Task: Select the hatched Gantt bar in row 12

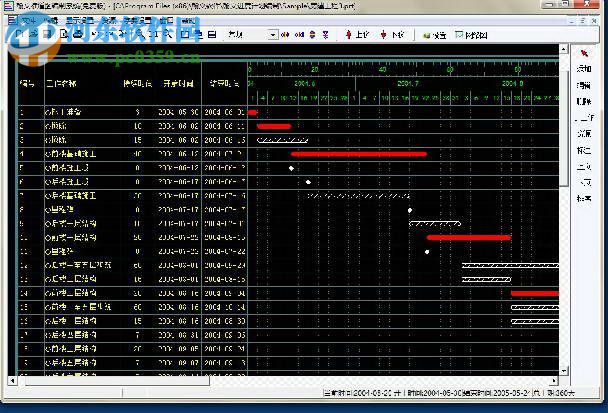Action: tap(510, 266)
